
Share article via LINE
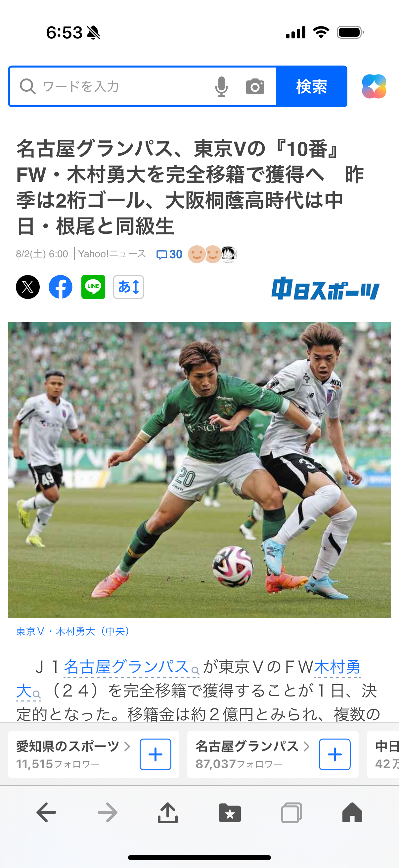93,287
